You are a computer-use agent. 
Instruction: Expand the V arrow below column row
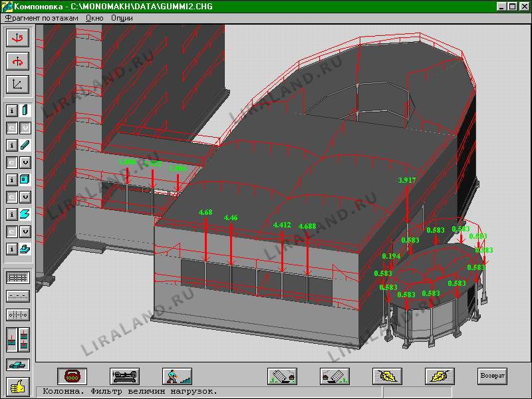click(x=25, y=127)
